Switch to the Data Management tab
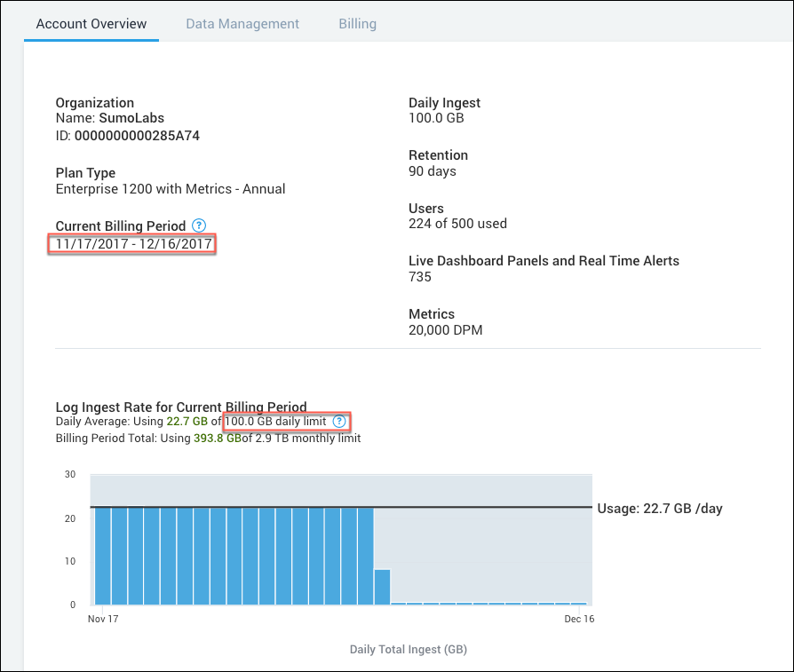This screenshot has height=672, width=794. point(242,23)
